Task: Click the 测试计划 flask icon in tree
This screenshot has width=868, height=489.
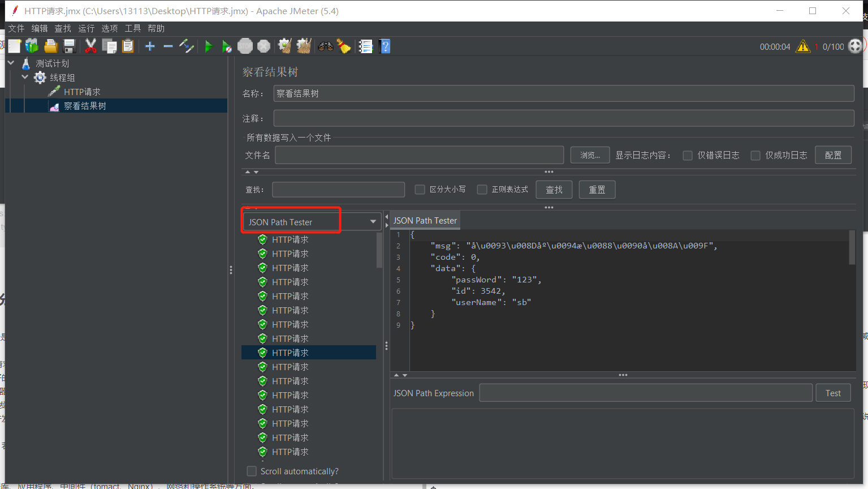Action: click(x=26, y=63)
